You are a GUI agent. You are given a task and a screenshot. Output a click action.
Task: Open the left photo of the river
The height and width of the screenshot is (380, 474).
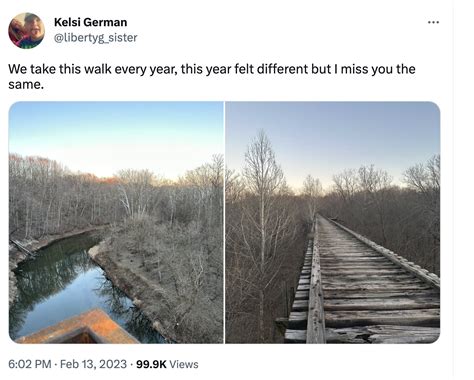(x=116, y=222)
